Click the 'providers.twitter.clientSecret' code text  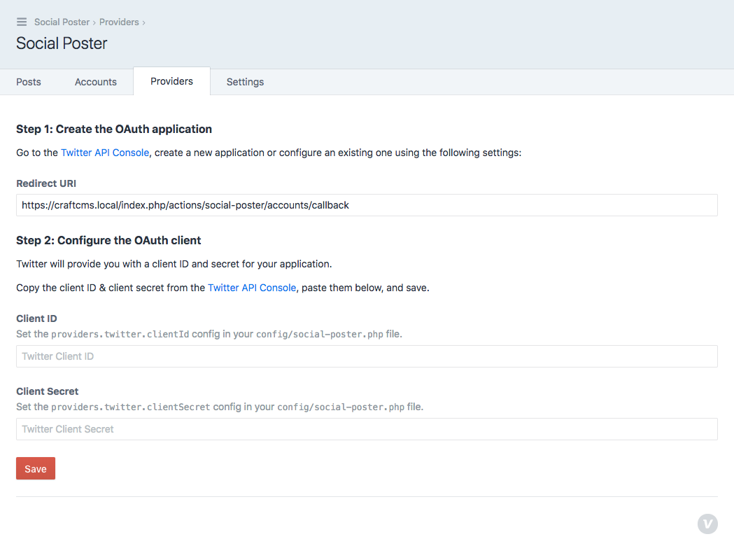point(131,407)
